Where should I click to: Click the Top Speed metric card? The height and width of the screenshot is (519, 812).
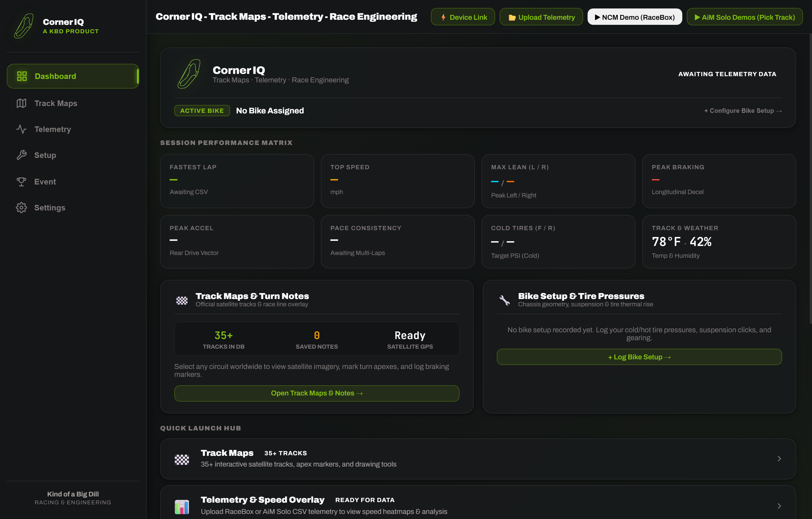point(398,181)
